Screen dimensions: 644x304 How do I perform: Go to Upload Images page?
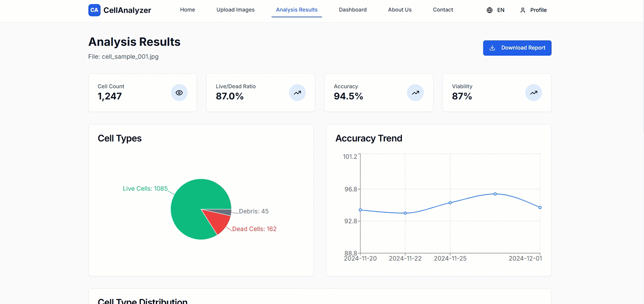coord(235,10)
